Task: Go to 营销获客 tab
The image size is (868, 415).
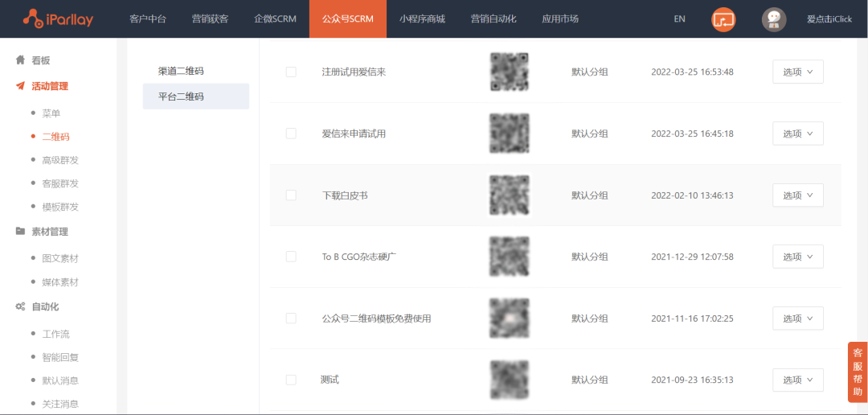Action: pos(210,18)
